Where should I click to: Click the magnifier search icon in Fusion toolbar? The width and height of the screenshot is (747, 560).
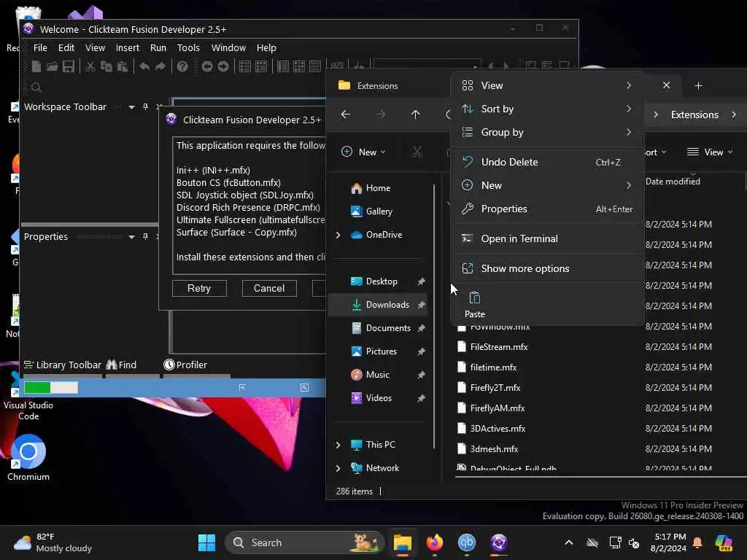tap(36, 87)
